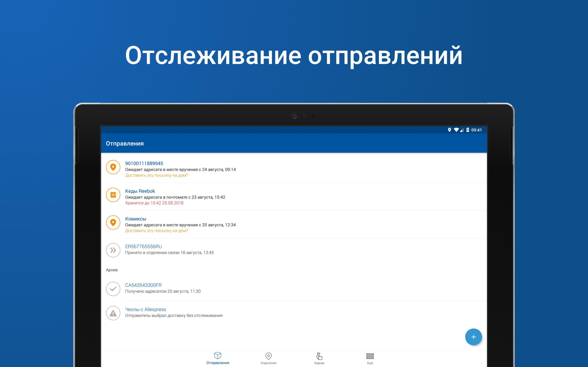Image resolution: width=588 pixels, height=367 pixels.
Task: Open tracking number 90100111889945
Action: tap(144, 163)
